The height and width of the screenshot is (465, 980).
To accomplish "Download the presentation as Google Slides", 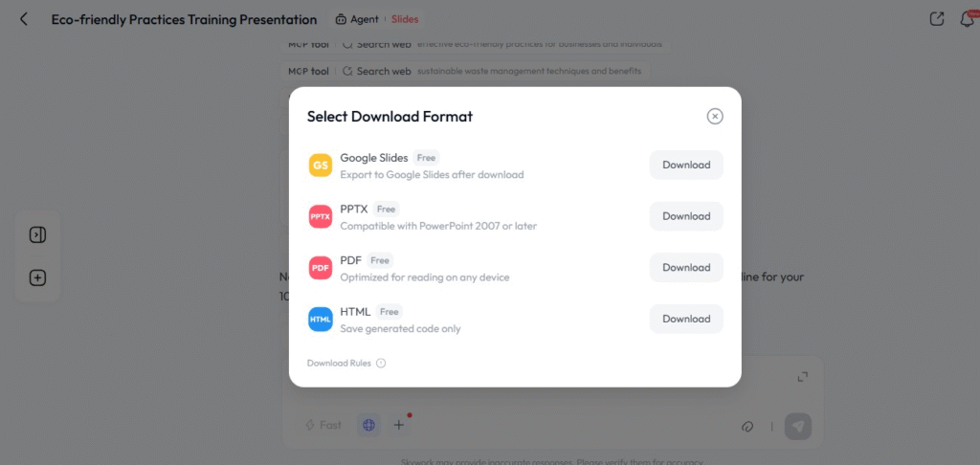I will [x=686, y=165].
